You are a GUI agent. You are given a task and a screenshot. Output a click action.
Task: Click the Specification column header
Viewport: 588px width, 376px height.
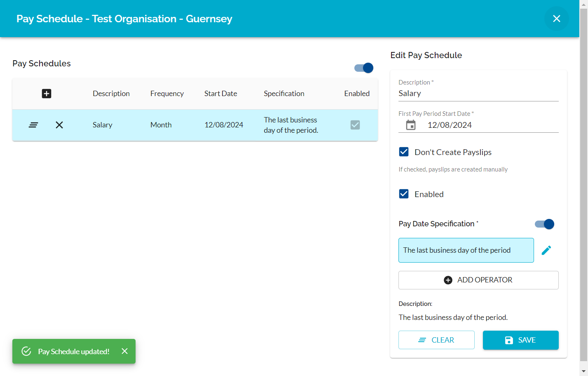tap(284, 94)
